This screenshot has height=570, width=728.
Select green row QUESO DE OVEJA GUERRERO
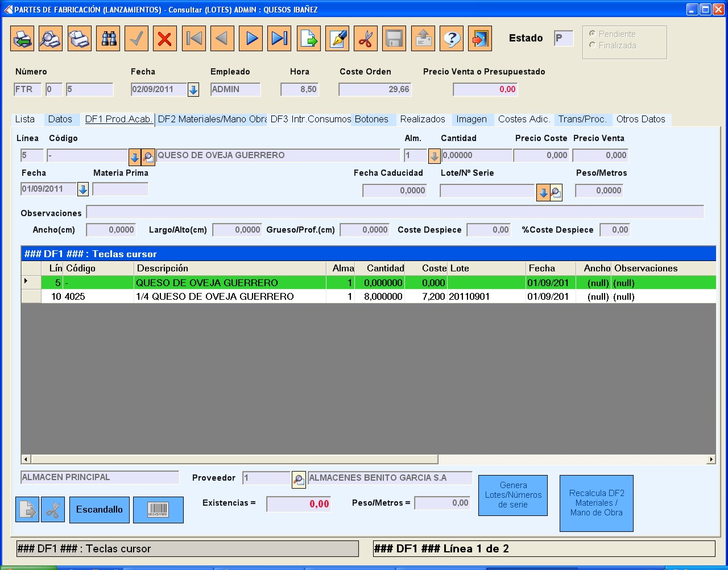click(x=369, y=283)
